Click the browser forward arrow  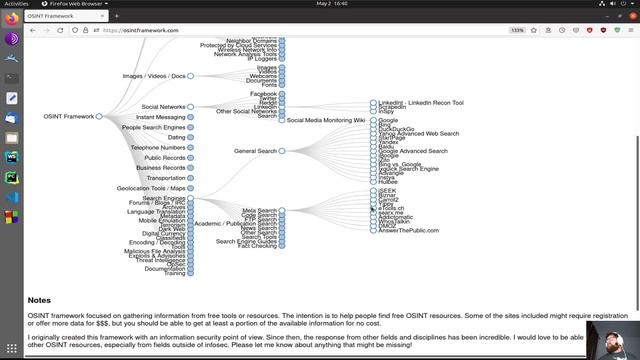(x=47, y=30)
